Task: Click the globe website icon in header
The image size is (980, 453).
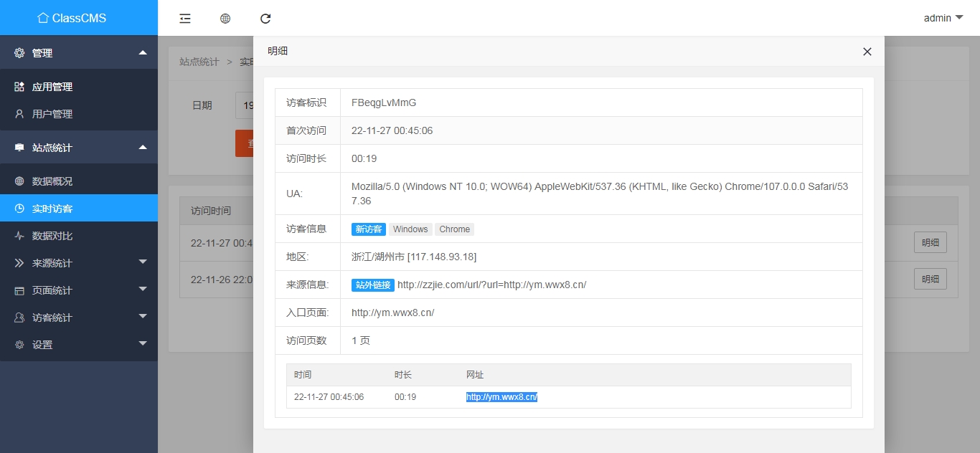Action: pyautogui.click(x=225, y=19)
